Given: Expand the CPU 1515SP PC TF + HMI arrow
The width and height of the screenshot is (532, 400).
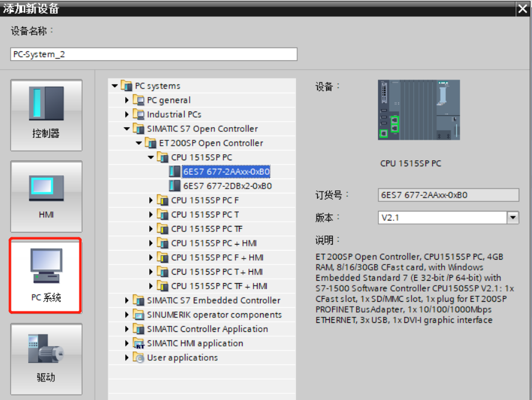Looking at the screenshot, I should click(151, 286).
